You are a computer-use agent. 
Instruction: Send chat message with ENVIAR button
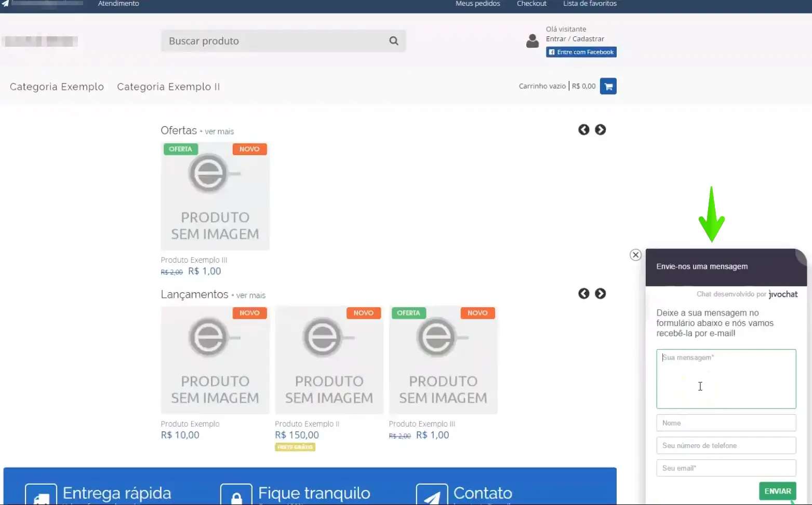click(x=777, y=491)
